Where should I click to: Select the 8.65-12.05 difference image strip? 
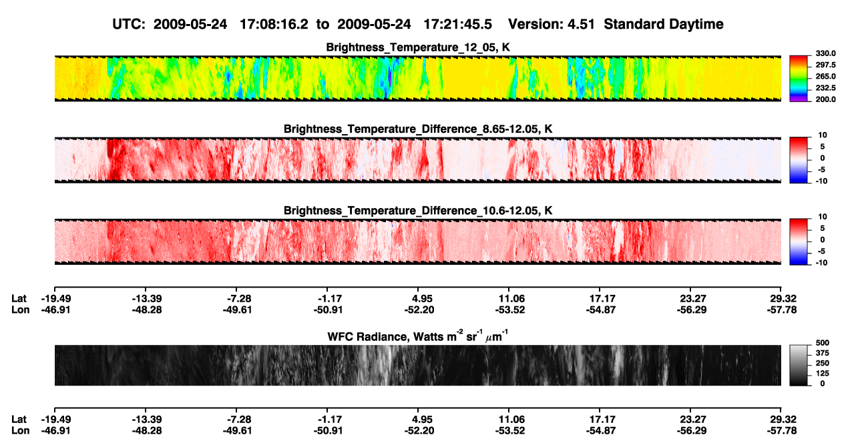point(418,160)
